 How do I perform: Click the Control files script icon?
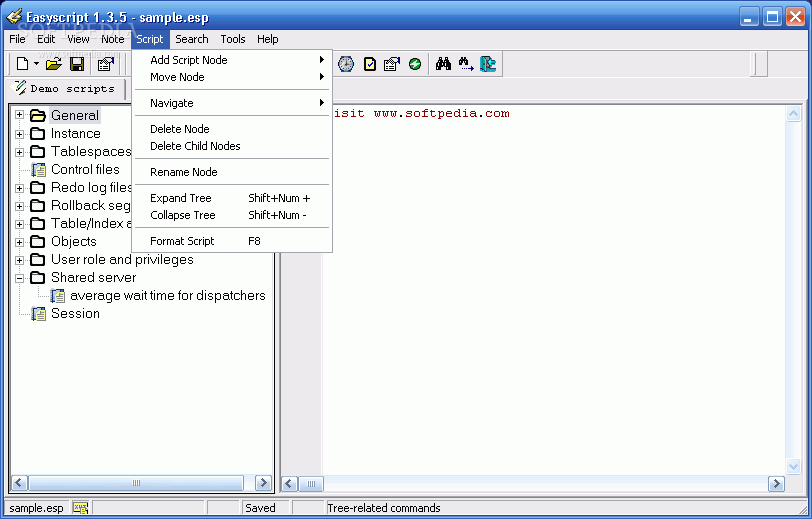38,169
